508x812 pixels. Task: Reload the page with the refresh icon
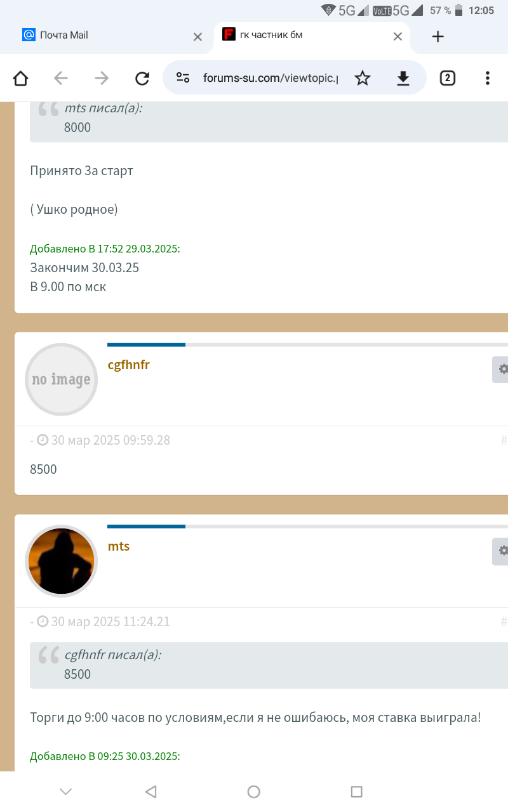142,78
